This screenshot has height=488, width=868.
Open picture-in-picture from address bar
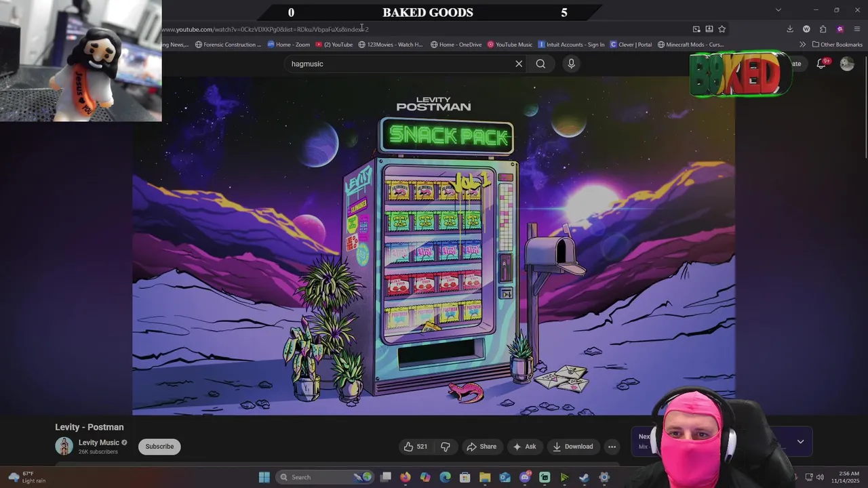pyautogui.click(x=696, y=29)
